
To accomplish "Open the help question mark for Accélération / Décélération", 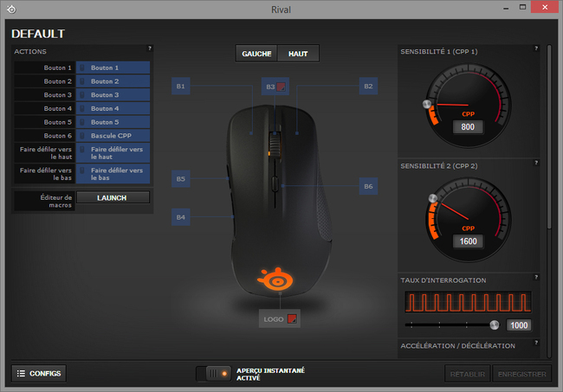I will tap(536, 343).
